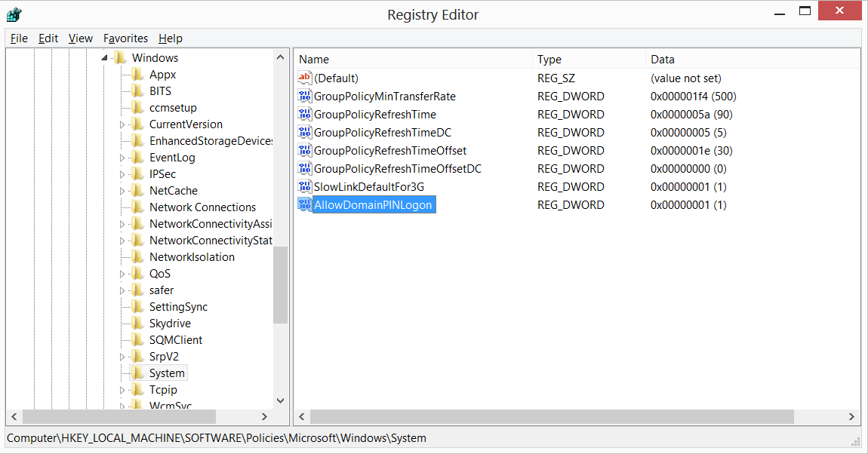868x454 pixels.
Task: Open the Edit menu
Action: tap(48, 38)
